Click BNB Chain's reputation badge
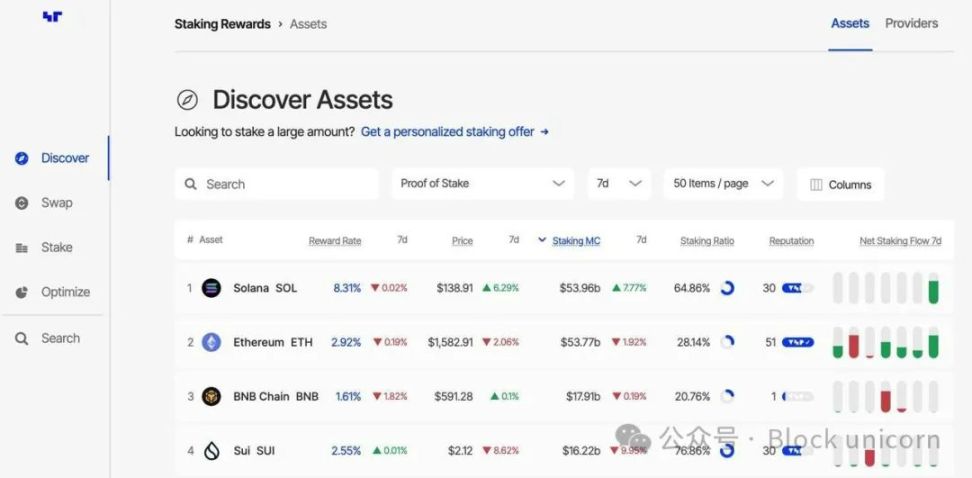This screenshot has width=972, height=478. tap(797, 396)
